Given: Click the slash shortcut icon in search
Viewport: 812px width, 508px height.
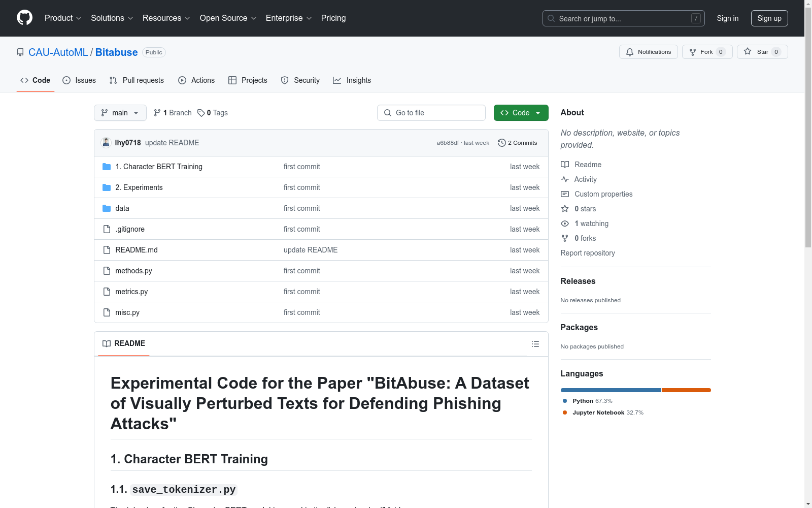Looking at the screenshot, I should pos(696,18).
